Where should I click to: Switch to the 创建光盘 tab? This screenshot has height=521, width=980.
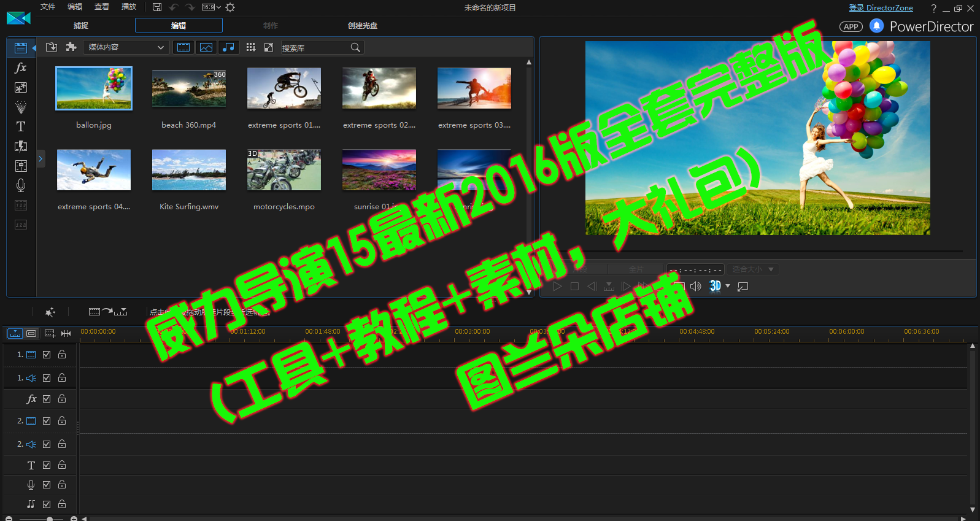pos(363,25)
